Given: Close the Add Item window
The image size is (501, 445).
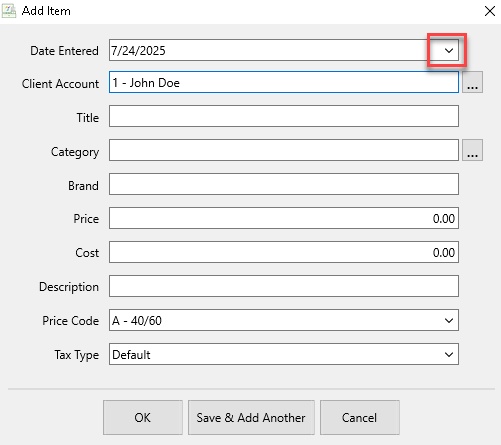Looking at the screenshot, I should (490, 11).
